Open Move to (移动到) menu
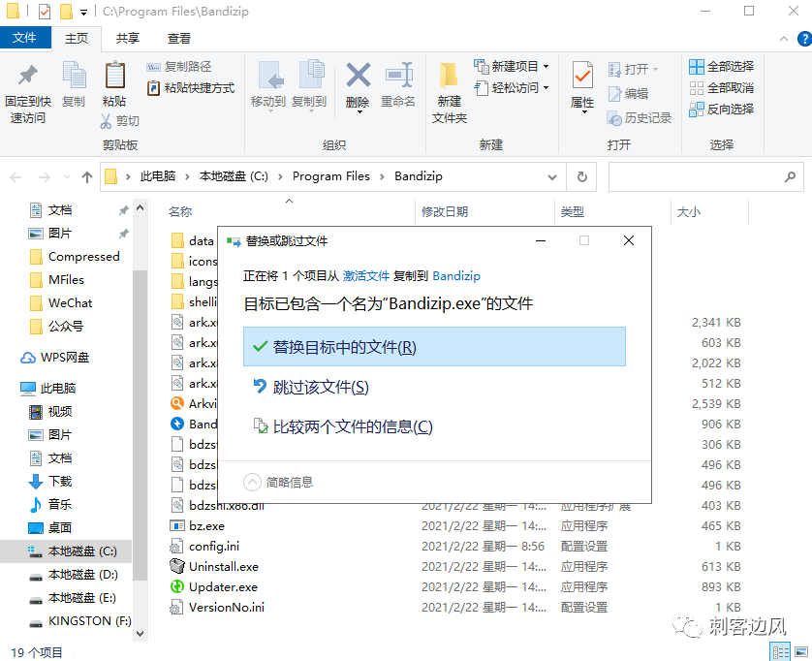The height and width of the screenshot is (661, 812). (268, 86)
